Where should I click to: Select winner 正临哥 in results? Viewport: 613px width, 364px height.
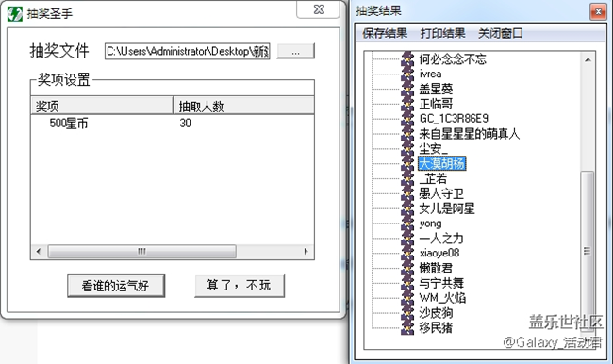tap(436, 104)
